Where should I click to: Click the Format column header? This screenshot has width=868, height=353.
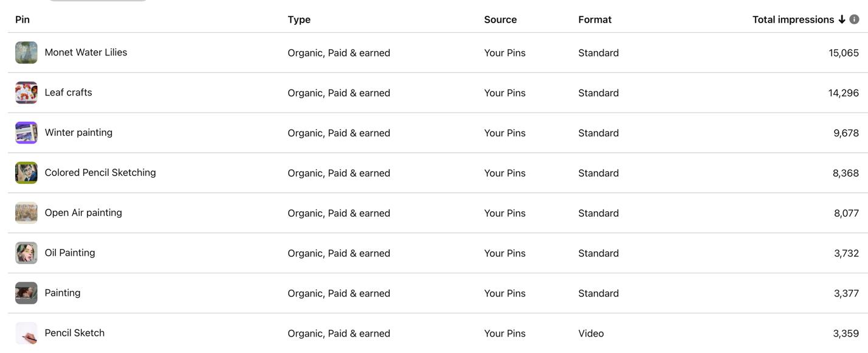click(x=594, y=19)
